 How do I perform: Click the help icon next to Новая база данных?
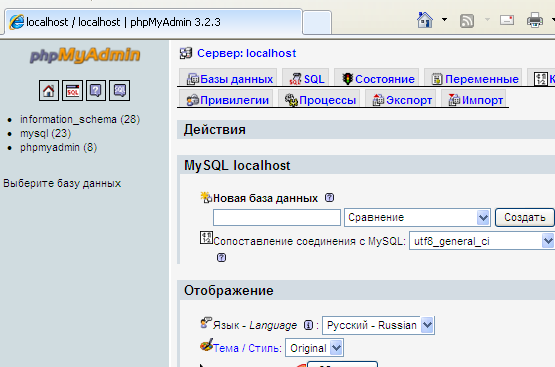coord(329,197)
